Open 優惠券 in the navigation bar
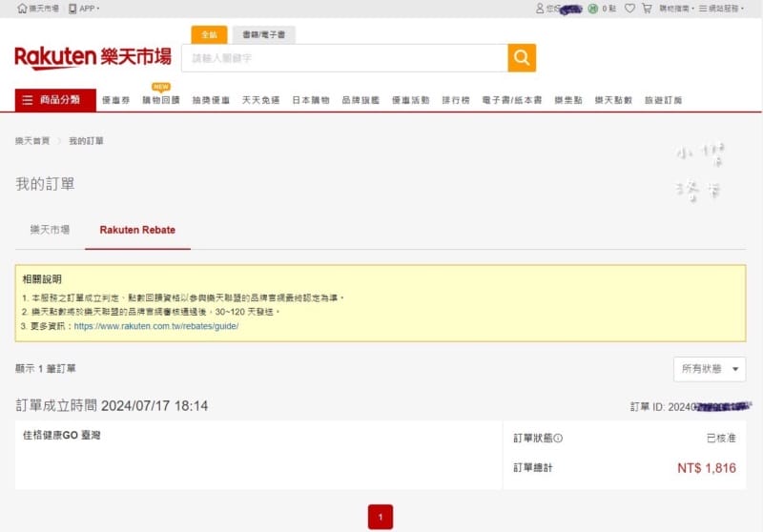The height and width of the screenshot is (532, 763). [x=115, y=100]
